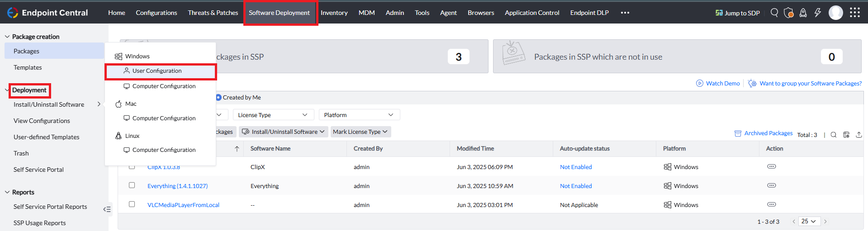868x231 pixels.
Task: Open the Archived Packages link
Action: point(768,133)
